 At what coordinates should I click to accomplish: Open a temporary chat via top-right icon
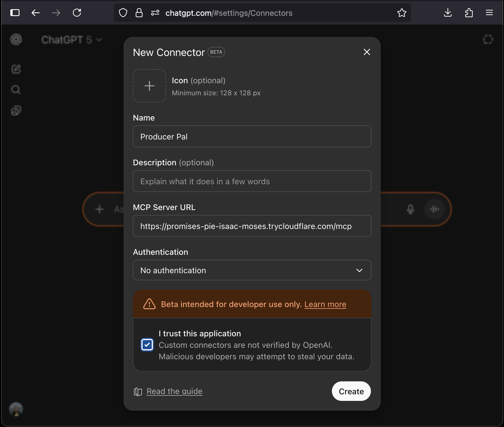488,40
